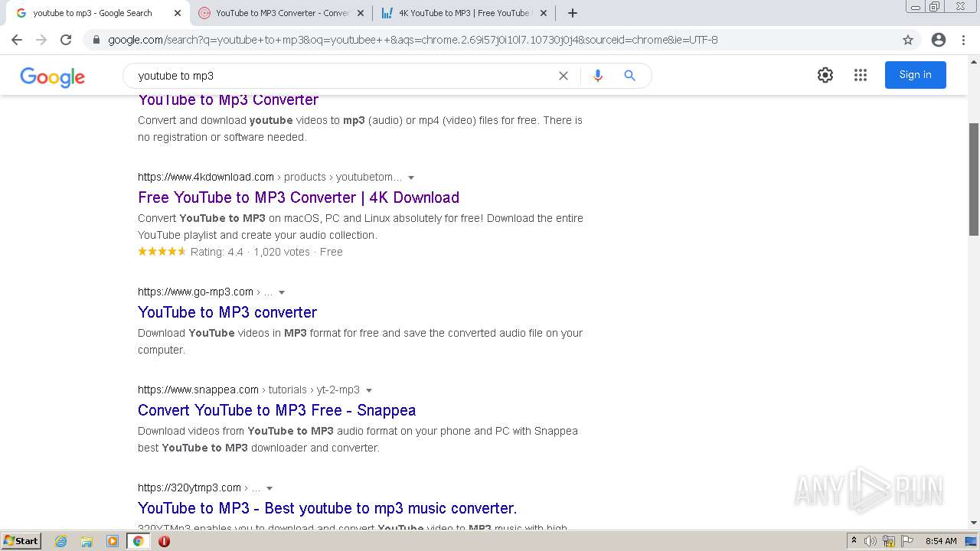Screen dimensions: 980x551
Task: Click the page vertical scrollbar thumb
Action: (974, 179)
